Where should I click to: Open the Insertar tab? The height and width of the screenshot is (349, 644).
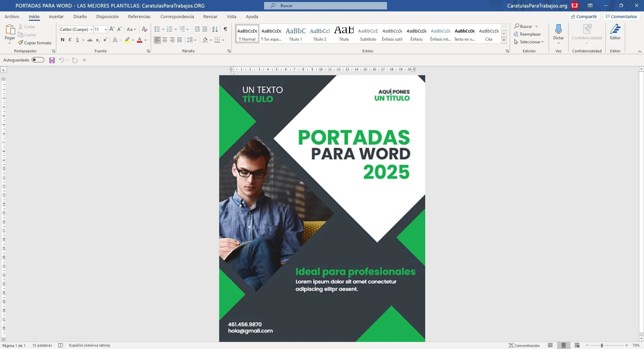pos(56,16)
